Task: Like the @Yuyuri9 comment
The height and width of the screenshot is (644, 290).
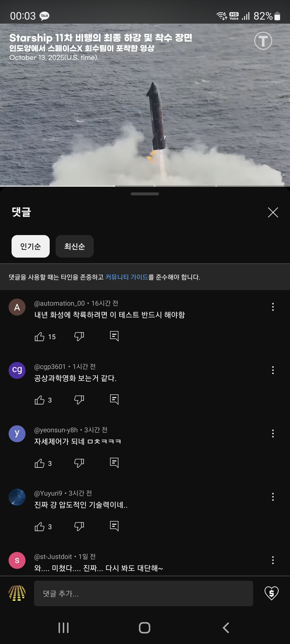Action: point(39,526)
